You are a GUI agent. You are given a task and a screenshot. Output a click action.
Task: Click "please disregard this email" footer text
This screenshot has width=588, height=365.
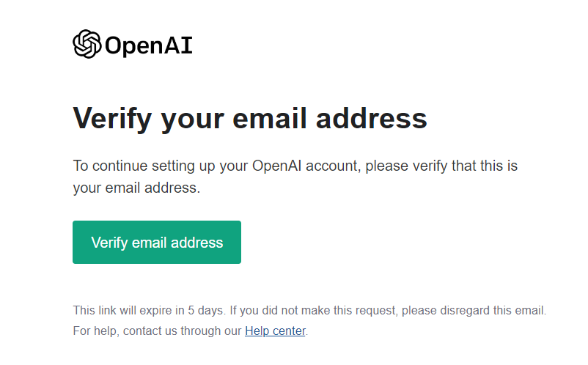[x=474, y=310]
